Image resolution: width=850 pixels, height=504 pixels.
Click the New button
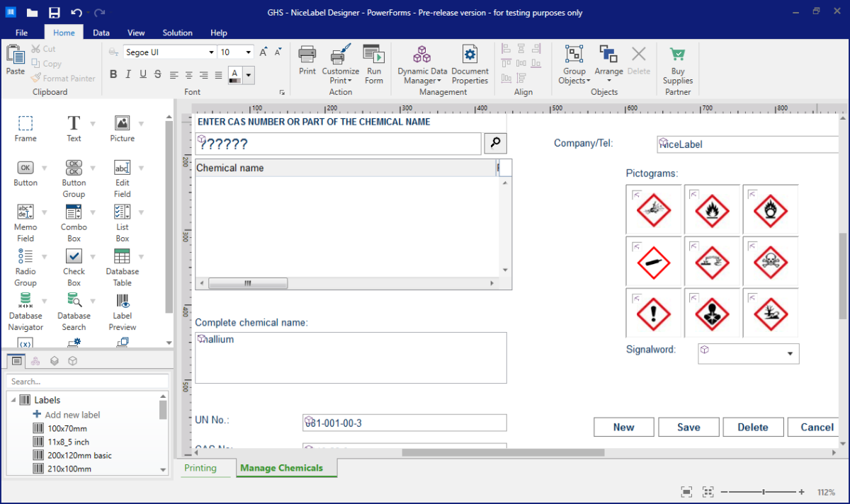[x=623, y=427]
